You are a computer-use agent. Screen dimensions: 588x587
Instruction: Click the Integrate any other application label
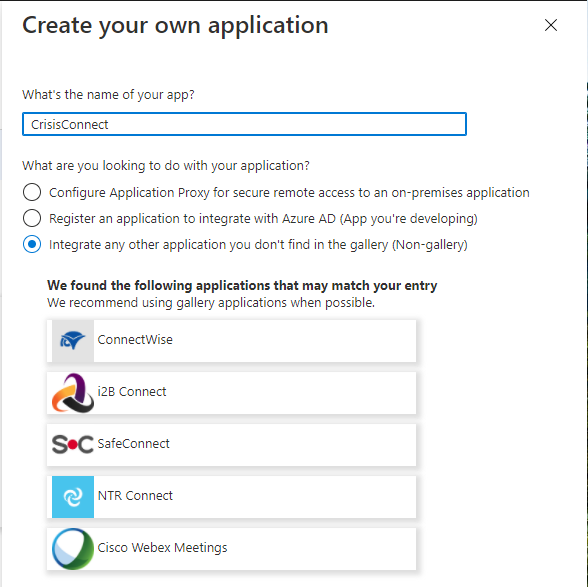click(x=258, y=245)
